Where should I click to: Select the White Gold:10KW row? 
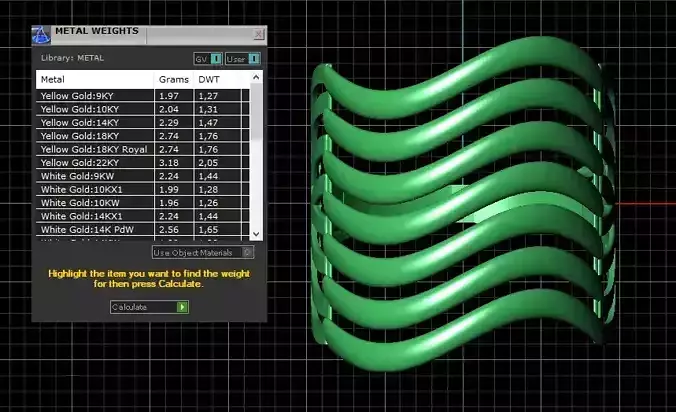tap(142, 203)
